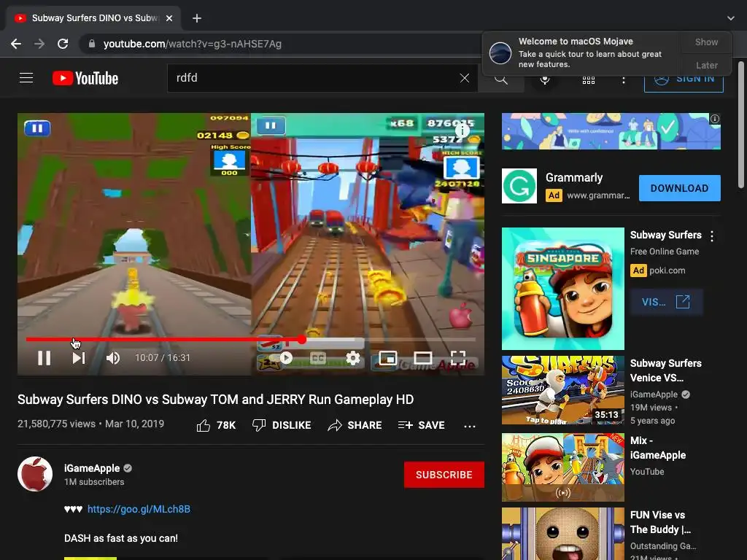Screen dimensions: 747x560
Task: Open Mix - iGameApple playlist thumbnail
Action: click(x=562, y=467)
